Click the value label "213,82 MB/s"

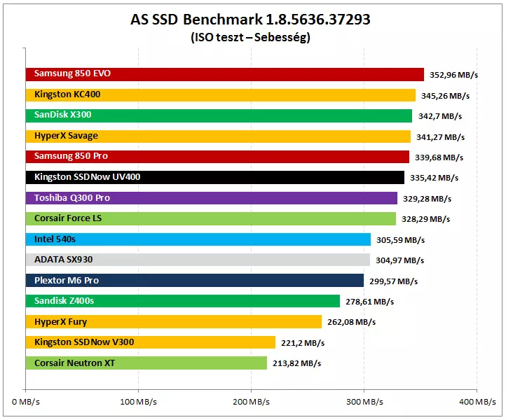tap(297, 363)
